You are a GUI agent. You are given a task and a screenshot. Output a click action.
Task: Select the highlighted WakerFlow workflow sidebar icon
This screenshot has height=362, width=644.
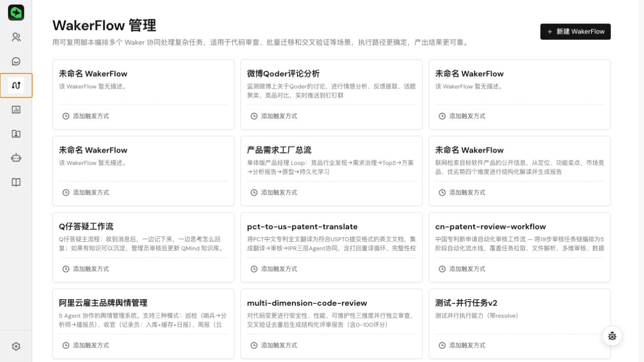point(16,85)
